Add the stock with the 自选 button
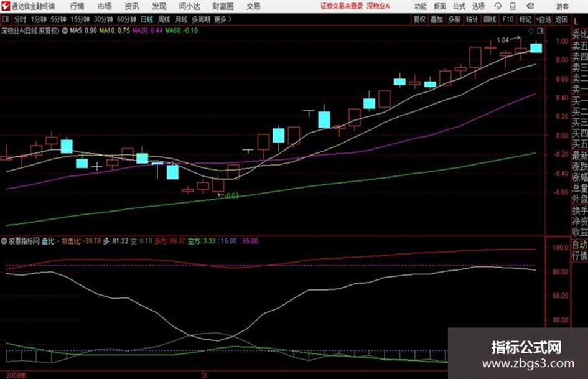This screenshot has height=379, width=588. 543,19
